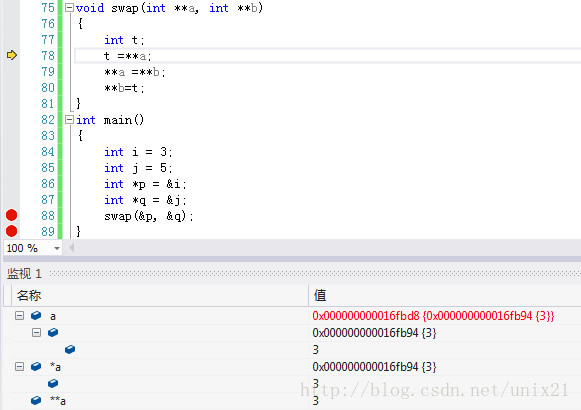Select the cube icon of a's first child
The image size is (581, 410).
pos(53,332)
